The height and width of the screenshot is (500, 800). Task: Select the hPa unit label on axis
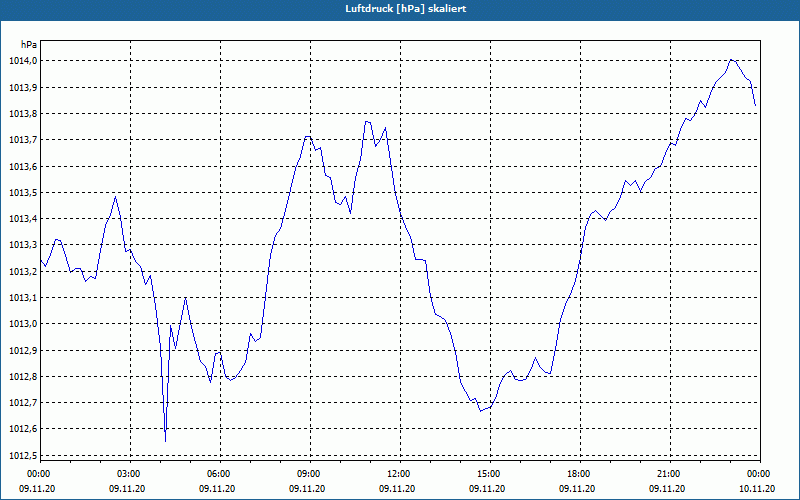click(x=29, y=45)
